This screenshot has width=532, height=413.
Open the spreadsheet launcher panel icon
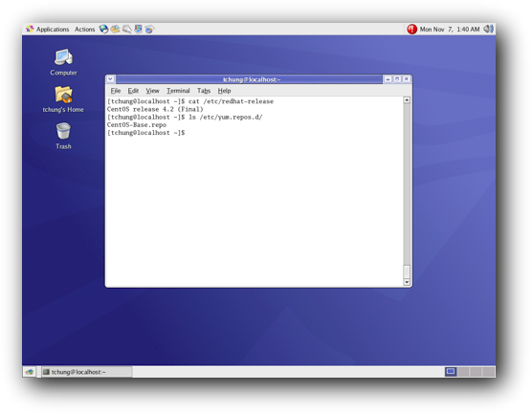[149, 30]
